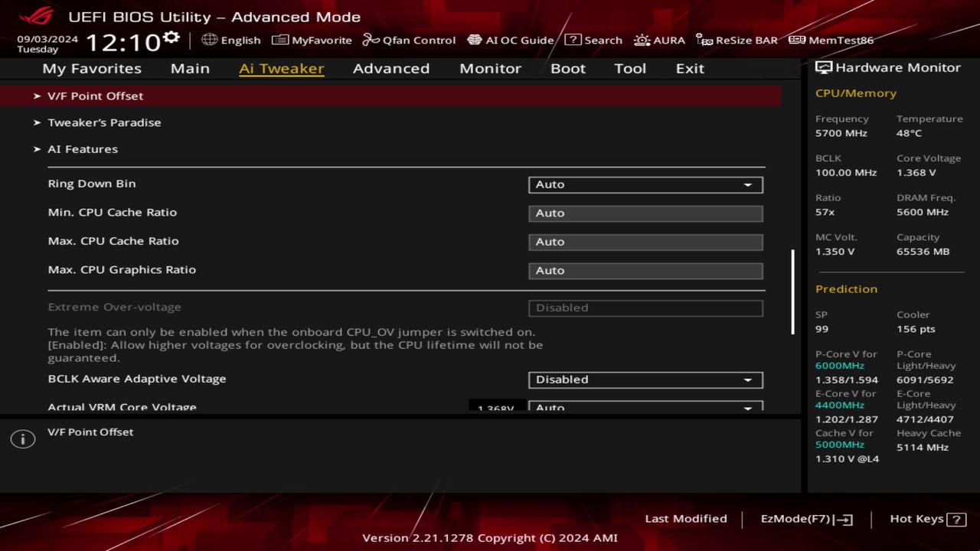Switch to EzMode(F7)

pyautogui.click(x=806, y=519)
